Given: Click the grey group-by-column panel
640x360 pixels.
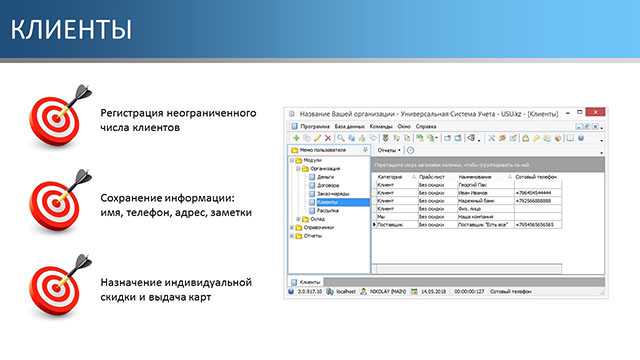Looking at the screenshot, I should click(488, 165).
